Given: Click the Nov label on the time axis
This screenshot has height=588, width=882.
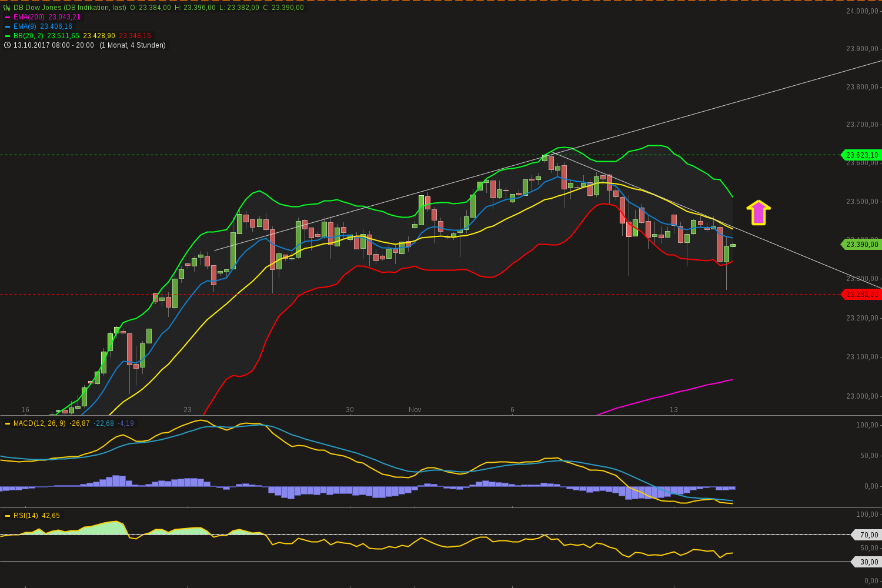Looking at the screenshot, I should tap(415, 410).
